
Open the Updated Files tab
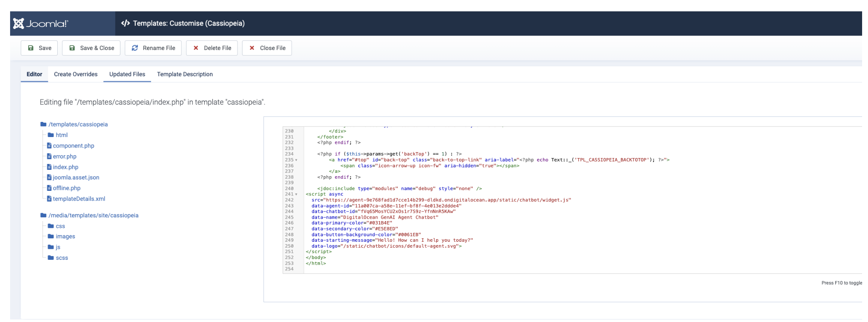click(x=127, y=74)
